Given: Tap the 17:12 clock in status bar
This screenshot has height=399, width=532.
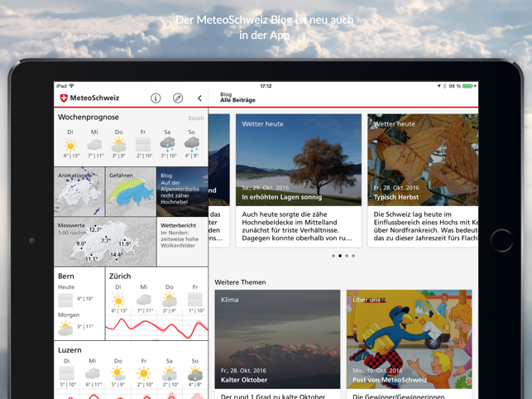Looking at the screenshot, I should [x=266, y=86].
